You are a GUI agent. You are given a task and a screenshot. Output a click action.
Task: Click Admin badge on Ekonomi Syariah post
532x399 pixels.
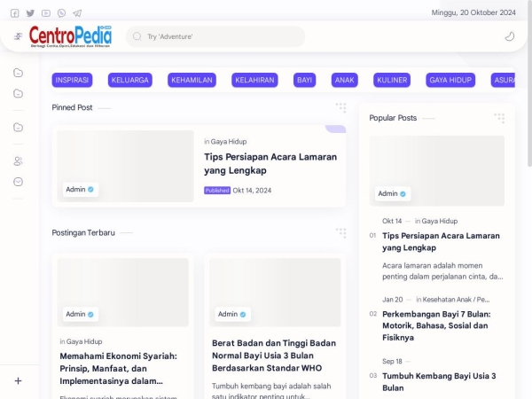click(81, 314)
